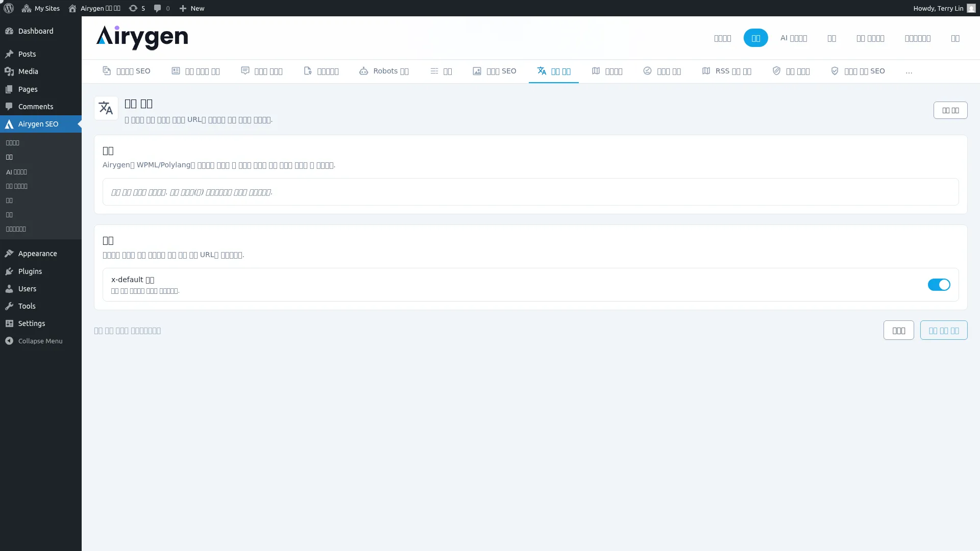Click the Howdy, Terry Lin account text

[938, 8]
